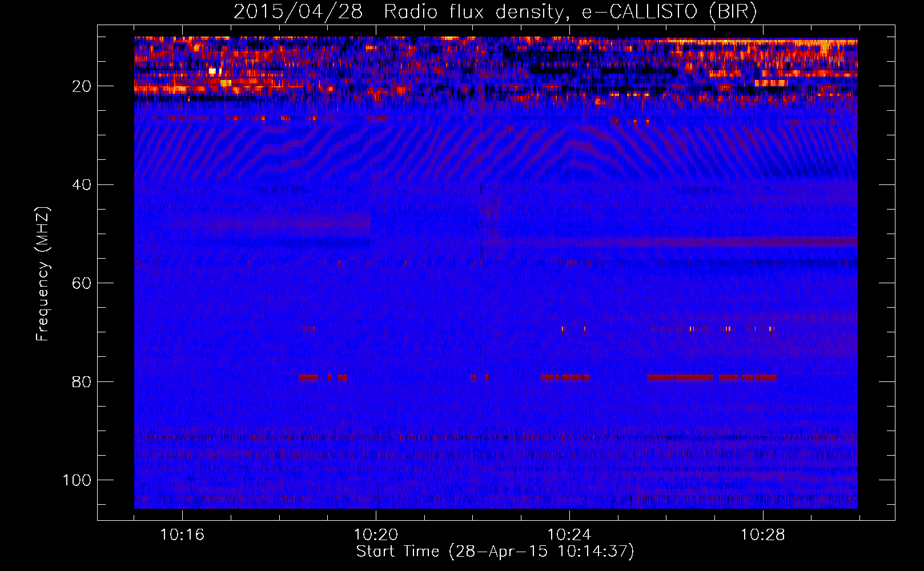924x571 pixels.
Task: Click the '10:28' time tick label
Action: [763, 535]
